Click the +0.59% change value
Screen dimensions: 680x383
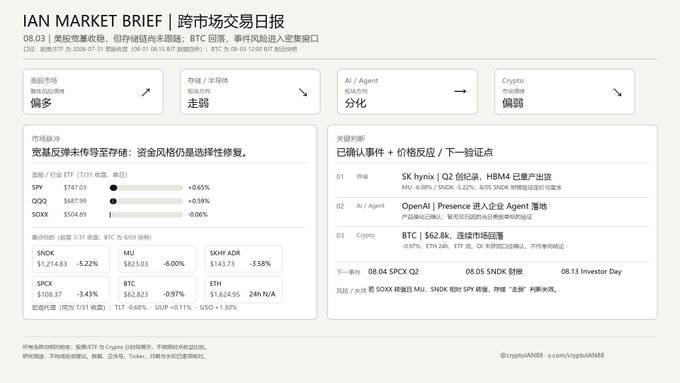pos(199,201)
